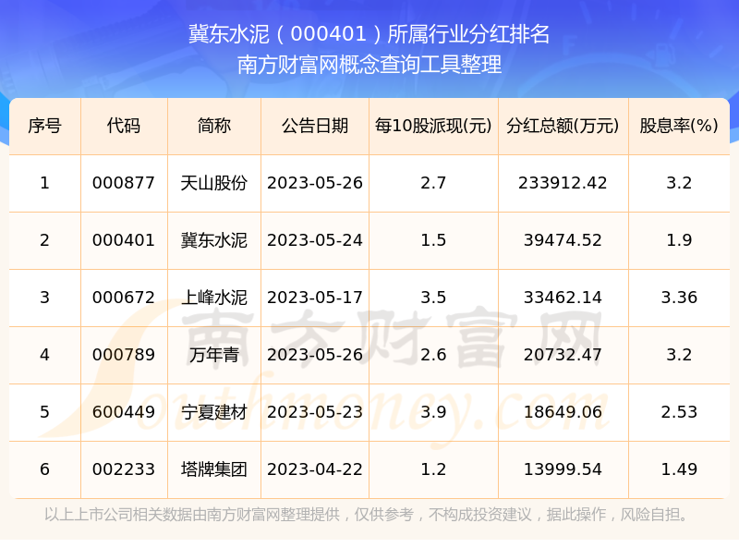Click date 2023-05-23
The height and width of the screenshot is (560, 739).
pyautogui.click(x=315, y=412)
